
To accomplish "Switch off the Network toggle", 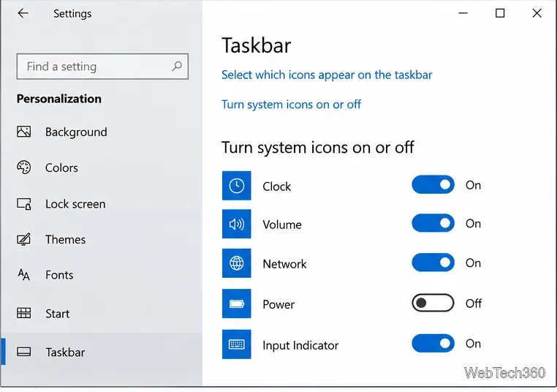I will [433, 263].
